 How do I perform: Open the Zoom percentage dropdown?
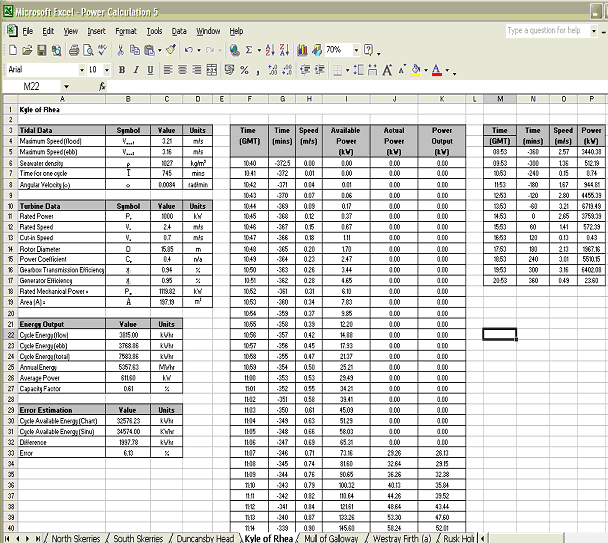(355, 49)
